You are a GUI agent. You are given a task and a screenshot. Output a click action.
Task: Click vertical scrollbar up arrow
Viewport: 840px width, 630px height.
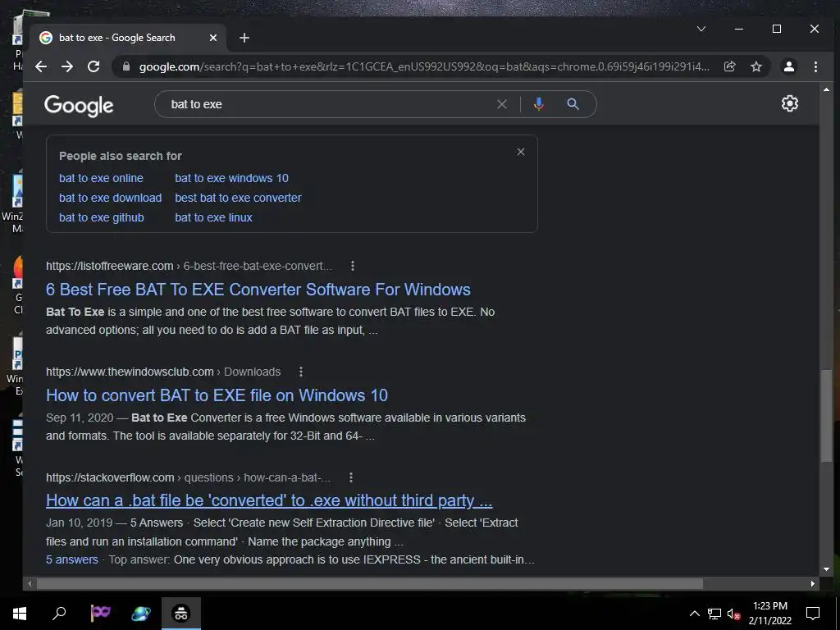point(826,89)
